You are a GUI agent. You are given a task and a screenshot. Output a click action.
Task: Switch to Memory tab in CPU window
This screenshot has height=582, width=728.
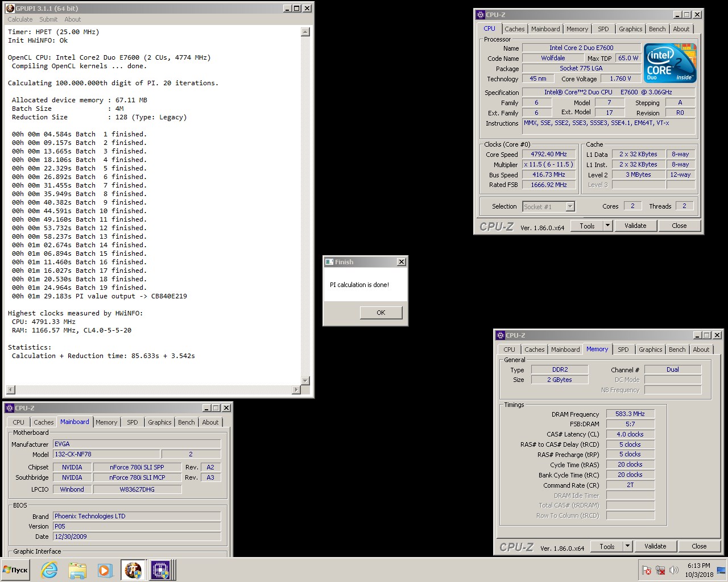click(x=577, y=29)
